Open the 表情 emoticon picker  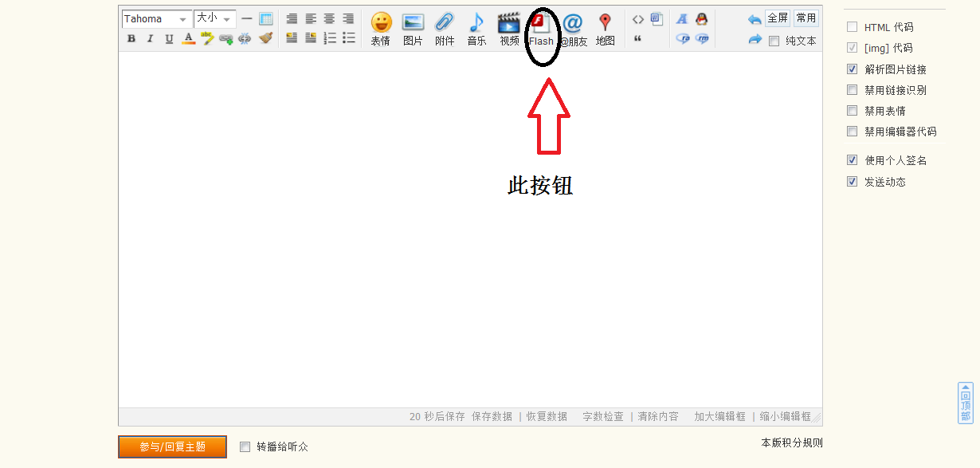pyautogui.click(x=381, y=29)
